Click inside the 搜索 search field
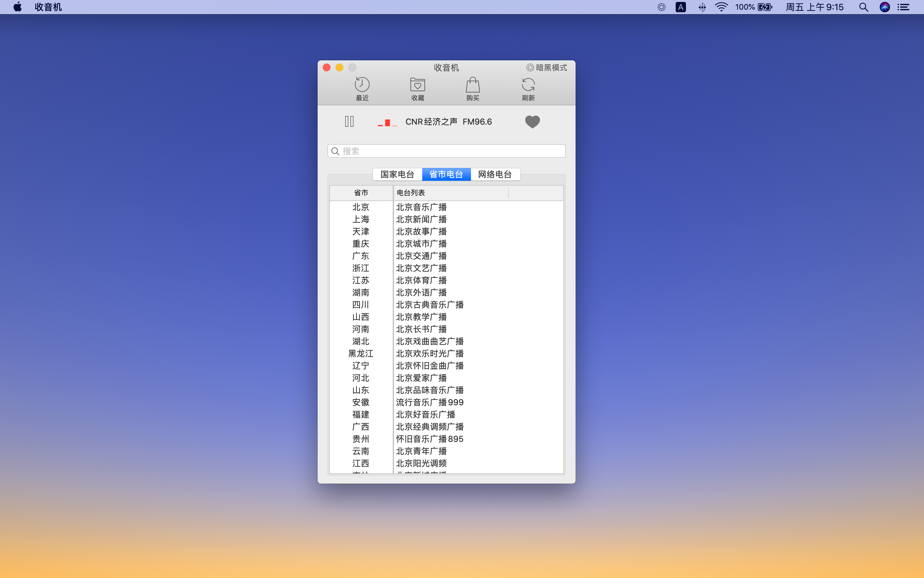The image size is (924, 578). point(446,151)
